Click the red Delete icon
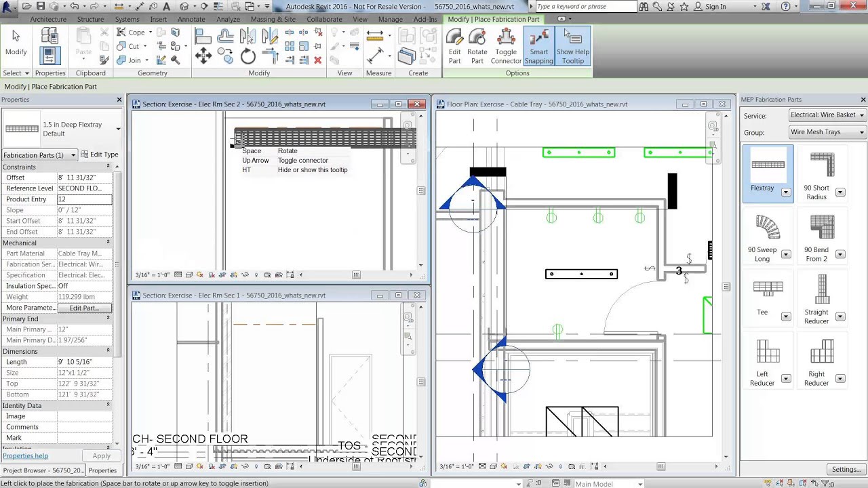This screenshot has width=868, height=488. 317,60
